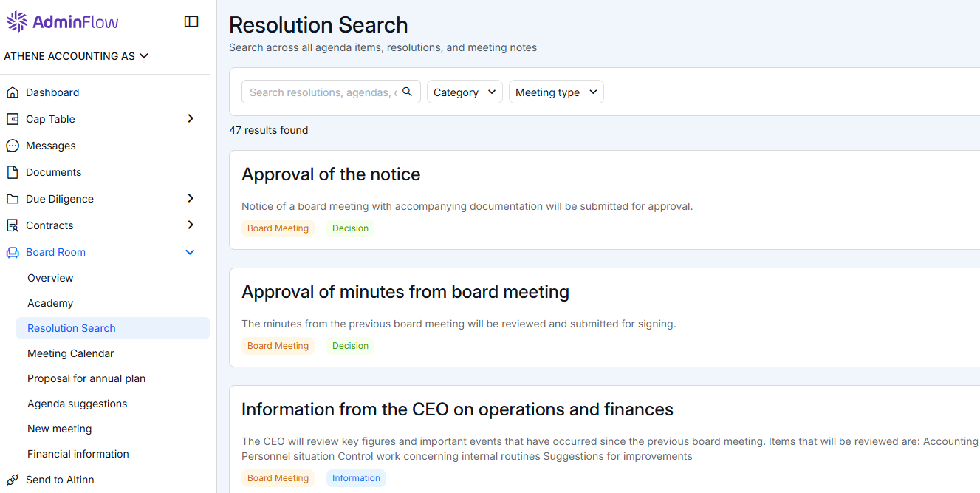980x493 pixels.
Task: Focus the search resolutions input field
Action: pos(322,92)
